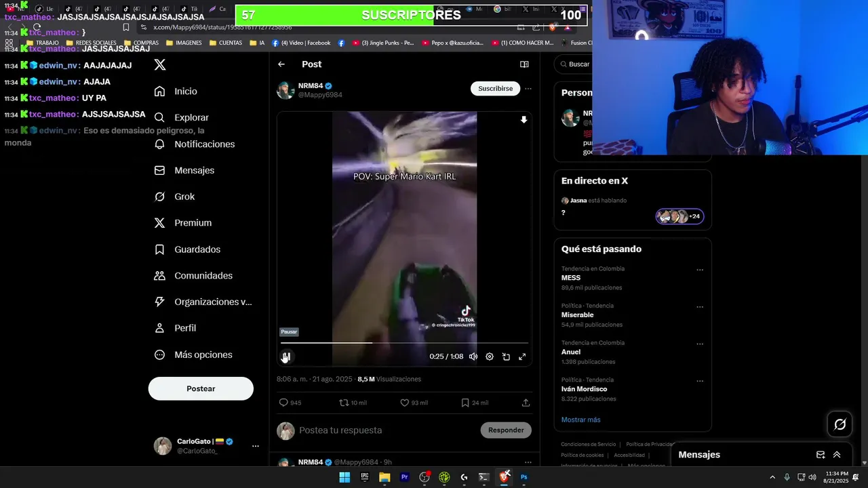Viewport: 868px width, 488px height.
Task: Mute the video with the speaker icon
Action: [473, 357]
